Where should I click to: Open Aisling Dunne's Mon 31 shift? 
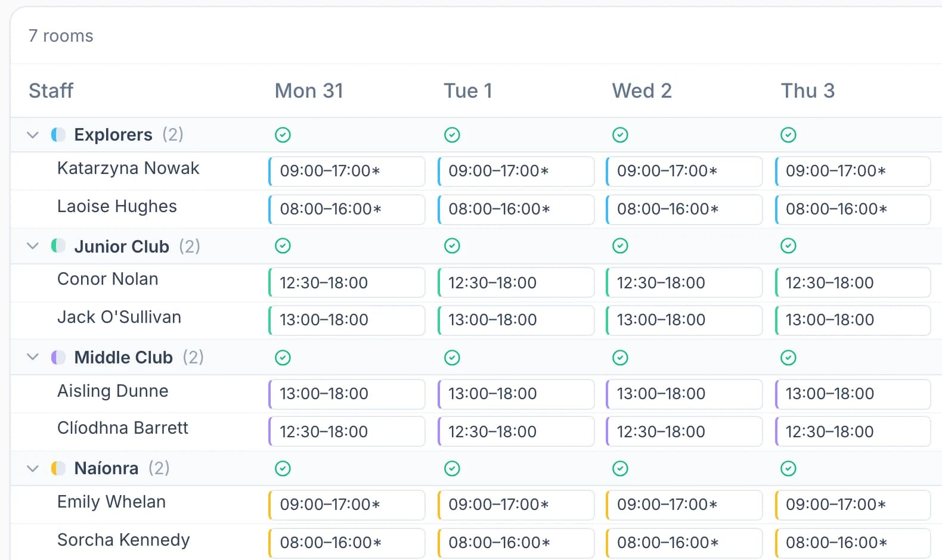point(347,394)
